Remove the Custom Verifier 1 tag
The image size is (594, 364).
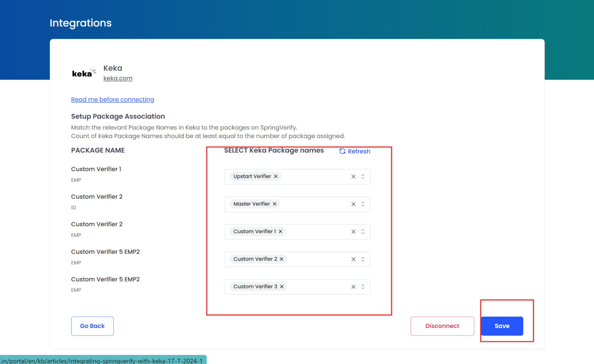[281, 231]
